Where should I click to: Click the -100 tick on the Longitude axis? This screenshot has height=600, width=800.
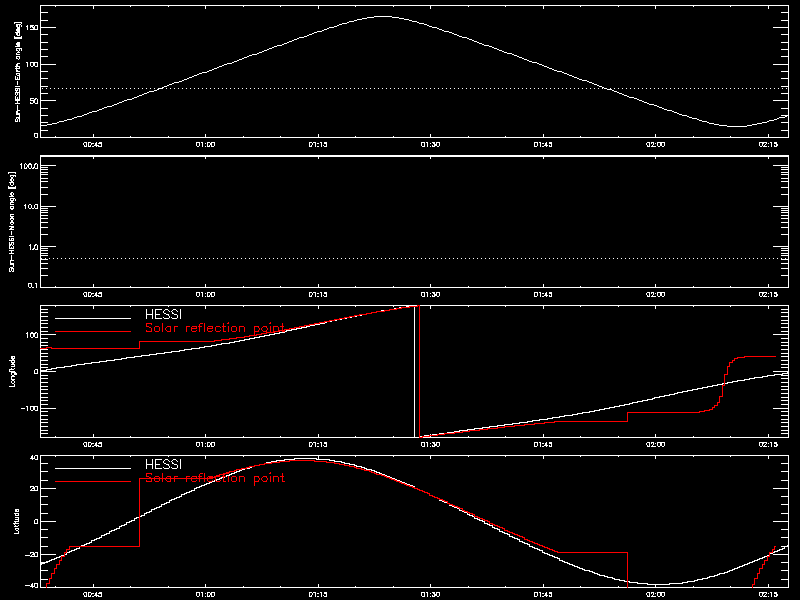[x=30, y=409]
